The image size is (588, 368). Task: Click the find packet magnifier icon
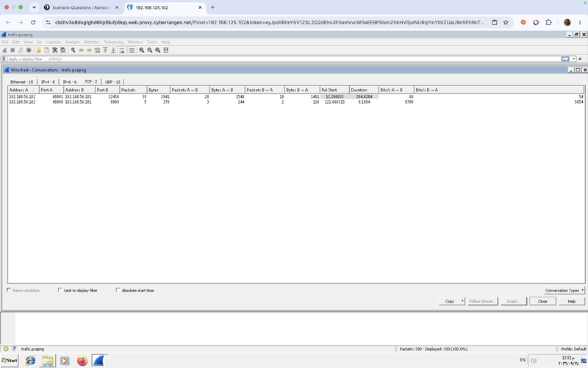(x=73, y=50)
